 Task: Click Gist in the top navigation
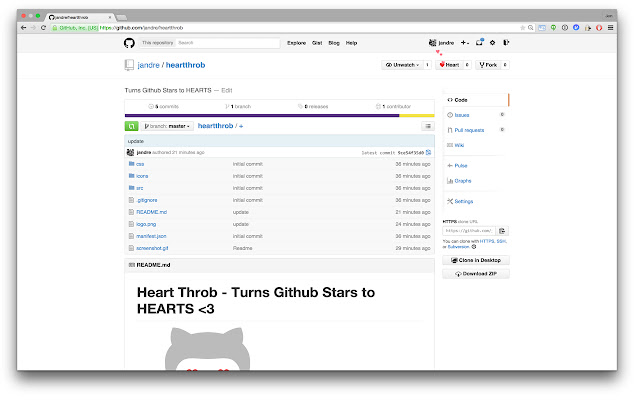317,43
